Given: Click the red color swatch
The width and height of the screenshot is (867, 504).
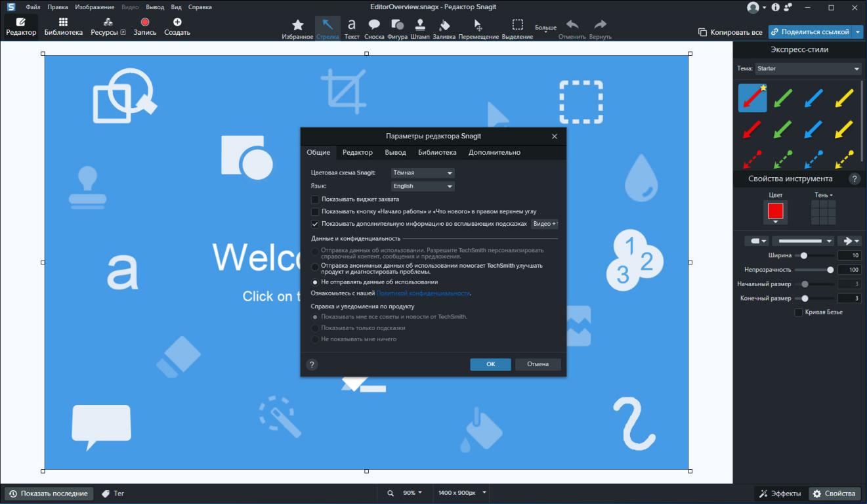Looking at the screenshot, I should (x=775, y=211).
